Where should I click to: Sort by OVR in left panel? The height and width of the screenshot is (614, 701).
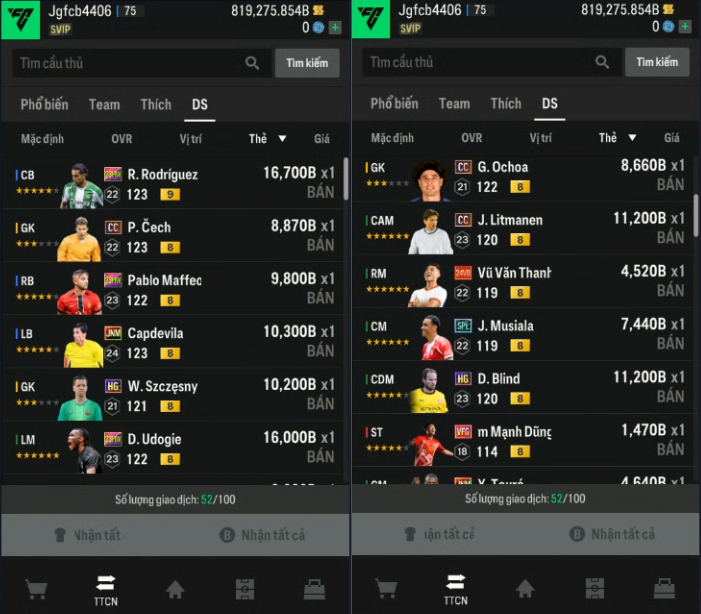coord(122,139)
